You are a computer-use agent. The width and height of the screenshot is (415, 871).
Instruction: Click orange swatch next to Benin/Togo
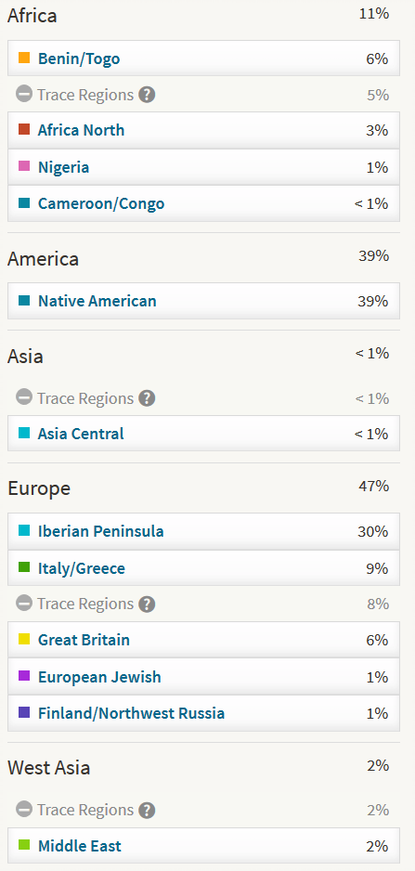(24, 58)
